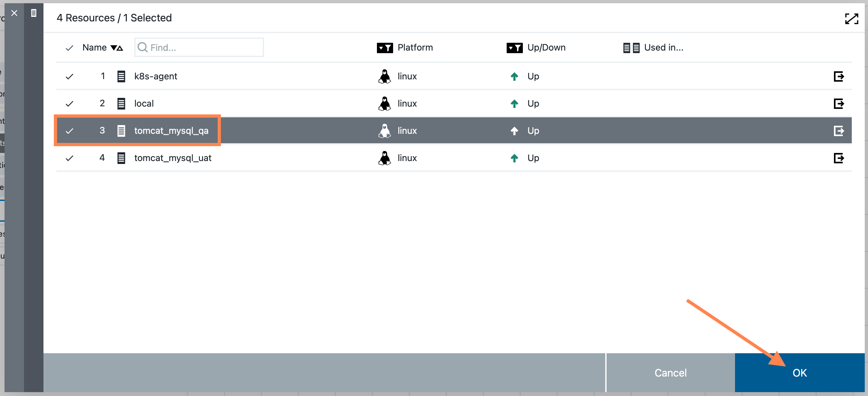Toggle the checkmark for k8s-agent
The image size is (868, 396).
tap(69, 76)
